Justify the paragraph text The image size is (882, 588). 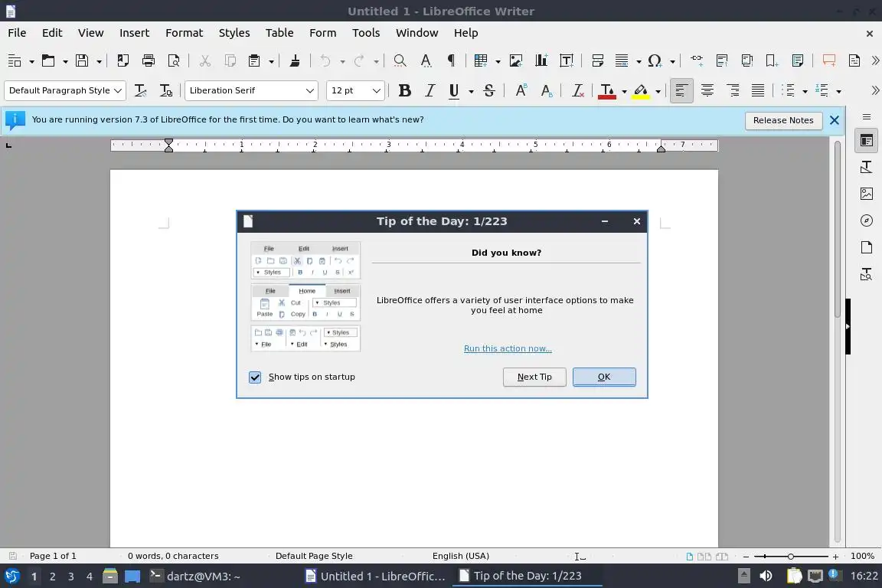[758, 90]
